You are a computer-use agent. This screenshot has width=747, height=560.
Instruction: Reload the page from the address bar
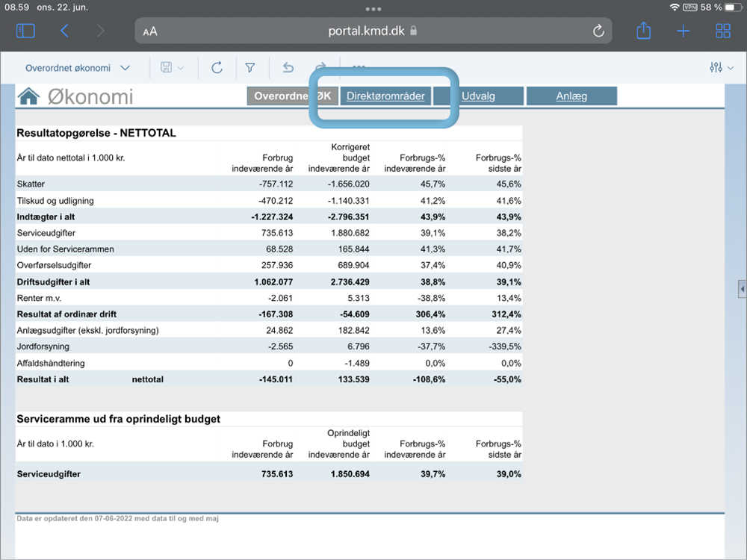tap(598, 31)
